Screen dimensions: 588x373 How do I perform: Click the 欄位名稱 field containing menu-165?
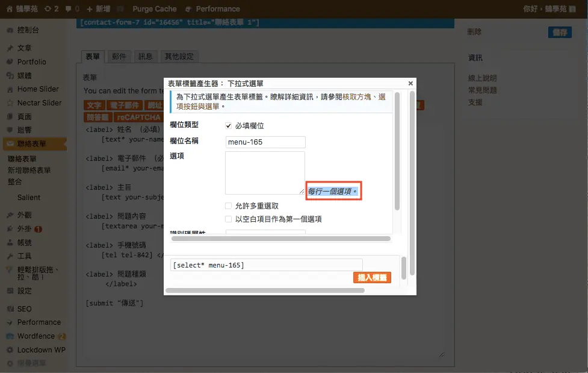click(x=265, y=142)
